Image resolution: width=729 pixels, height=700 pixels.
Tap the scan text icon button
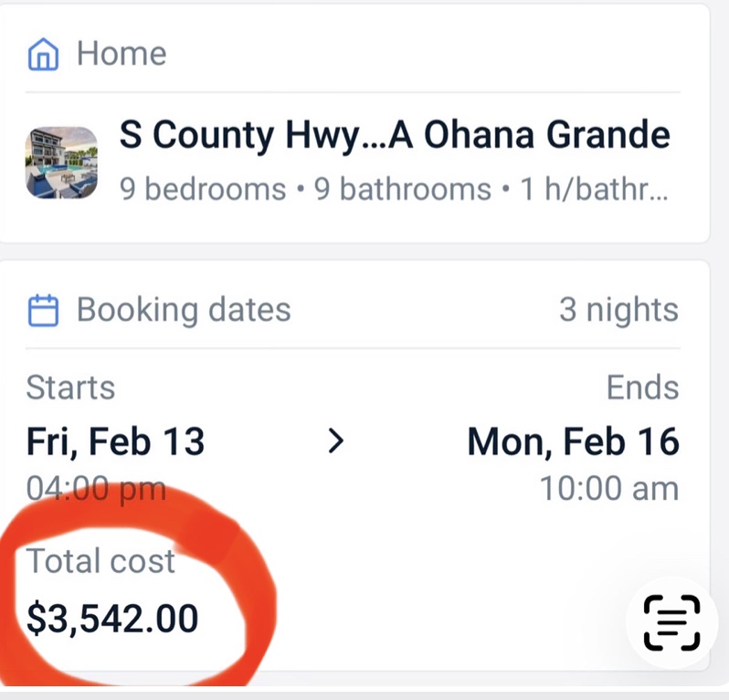pyautogui.click(x=671, y=622)
